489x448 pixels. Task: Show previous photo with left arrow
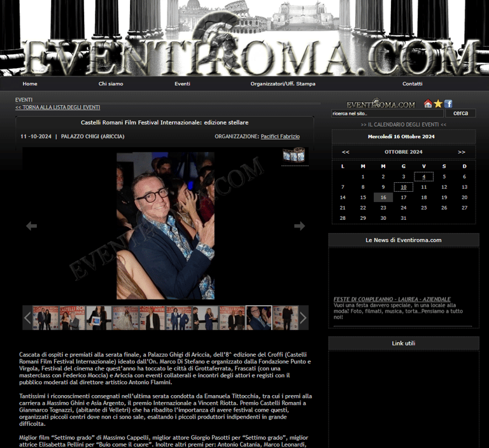(31, 226)
